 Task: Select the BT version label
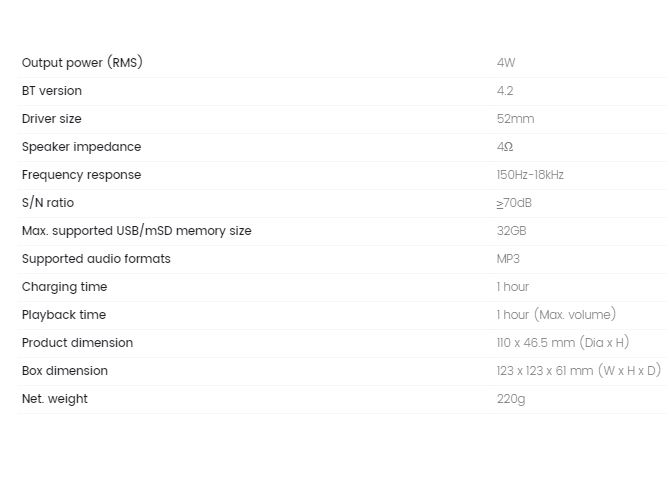click(52, 91)
